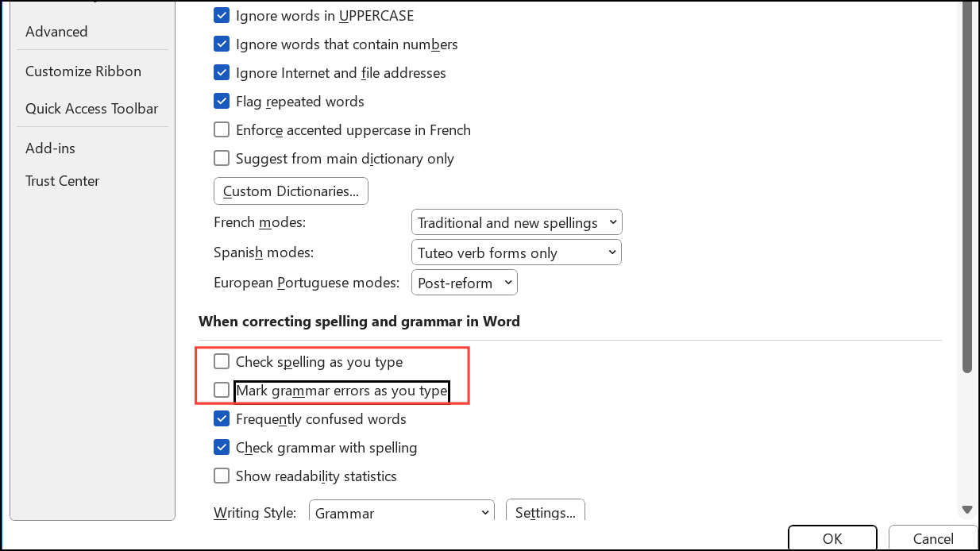Click the Writing Style label
Image resolution: width=980 pixels, height=551 pixels.
coord(255,513)
